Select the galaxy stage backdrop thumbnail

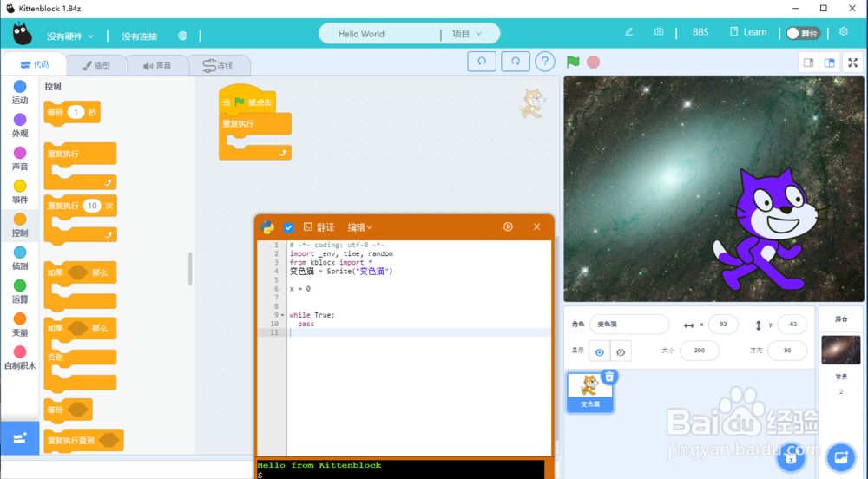click(x=841, y=350)
